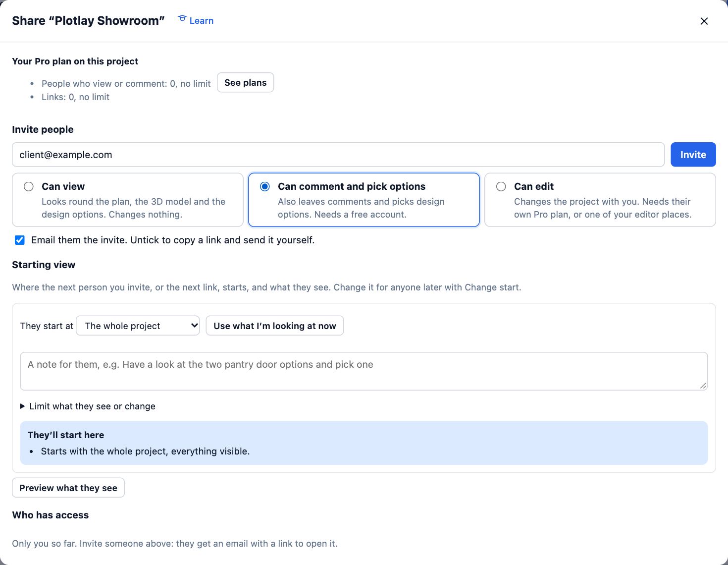
Task: Select the Can view radio option
Action: click(x=29, y=186)
